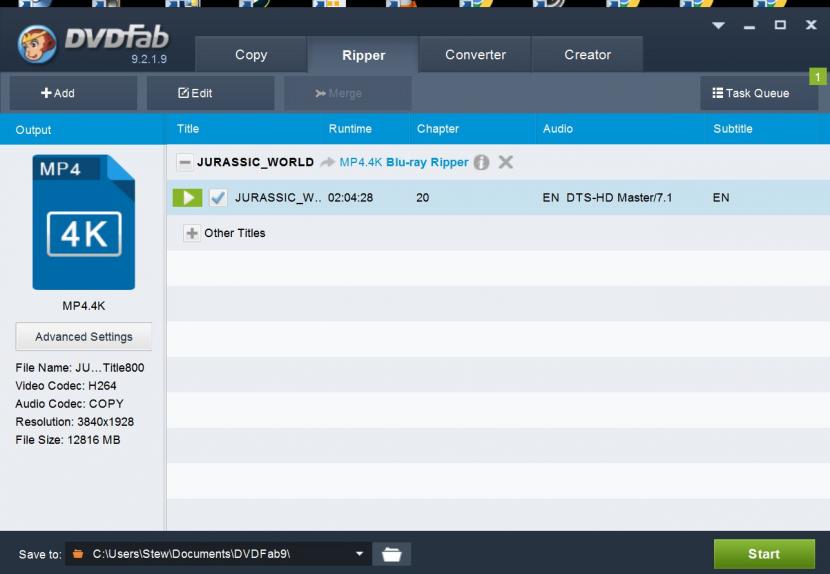Viewport: 830px width, 574px height.
Task: Click the JURASSIC_WORLD source name
Action: coord(255,162)
